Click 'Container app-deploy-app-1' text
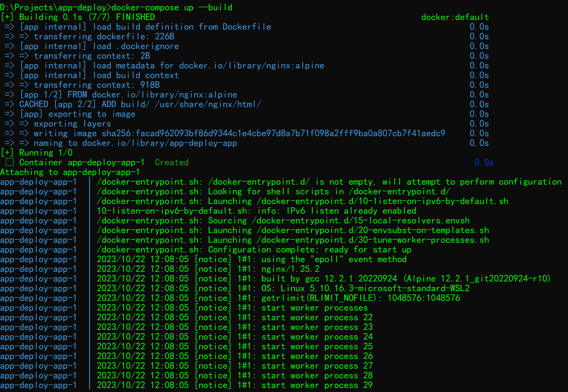 click(x=82, y=163)
